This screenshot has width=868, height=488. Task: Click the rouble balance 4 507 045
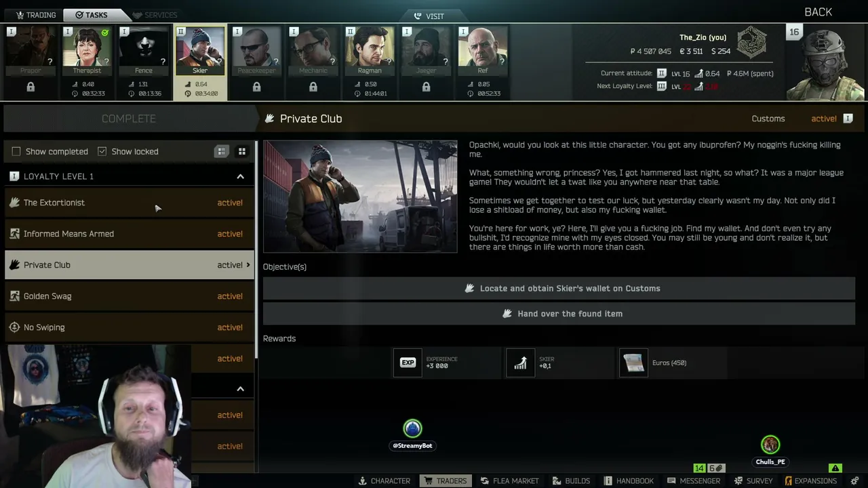[x=650, y=52]
